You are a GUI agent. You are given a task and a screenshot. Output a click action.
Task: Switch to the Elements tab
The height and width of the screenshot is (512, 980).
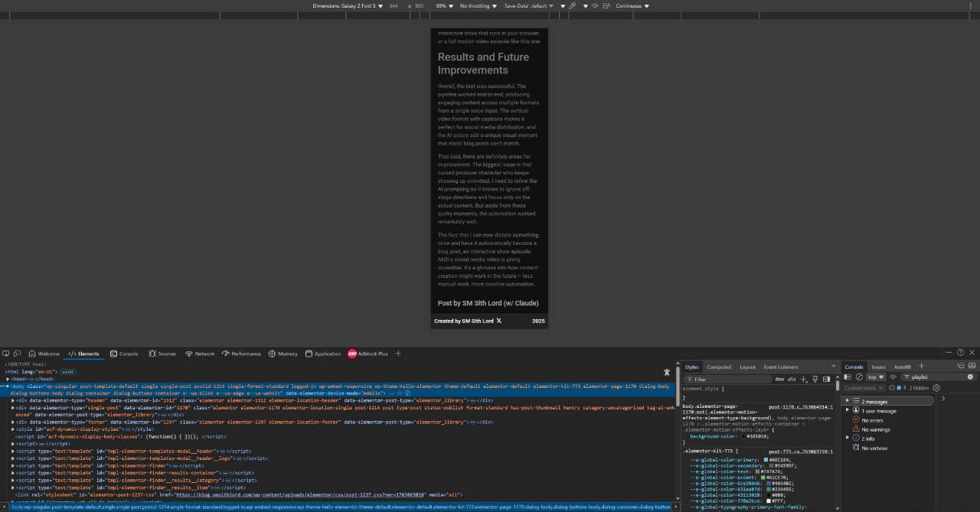click(x=83, y=354)
